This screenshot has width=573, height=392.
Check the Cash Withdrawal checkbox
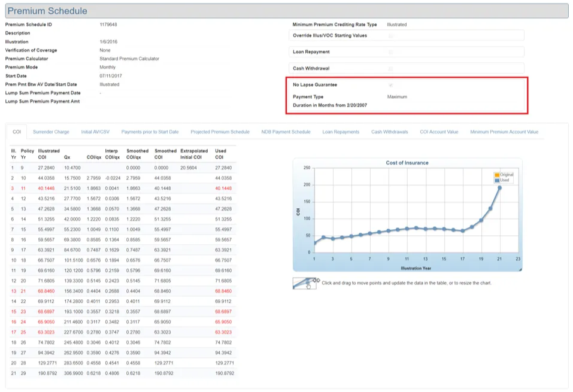click(x=391, y=69)
